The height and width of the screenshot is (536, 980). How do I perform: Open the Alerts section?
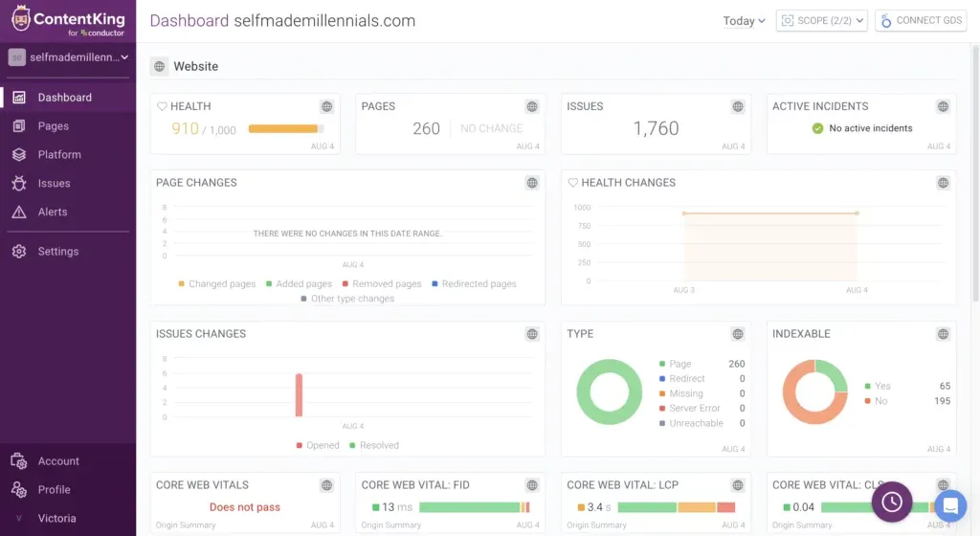68,212
